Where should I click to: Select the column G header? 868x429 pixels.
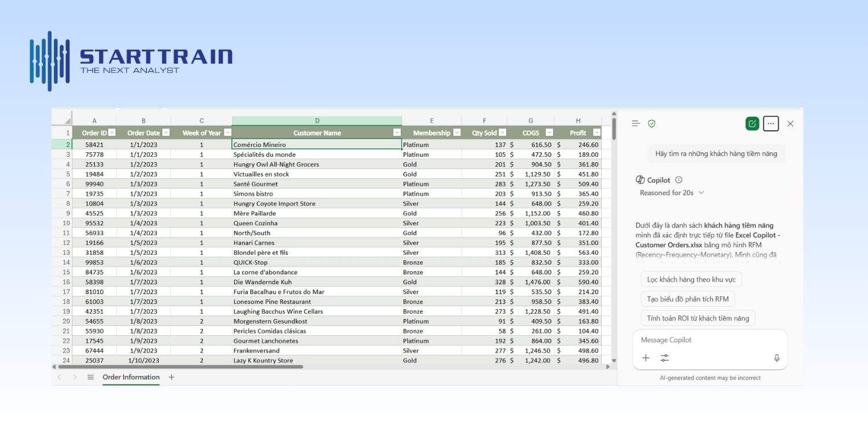coord(530,120)
